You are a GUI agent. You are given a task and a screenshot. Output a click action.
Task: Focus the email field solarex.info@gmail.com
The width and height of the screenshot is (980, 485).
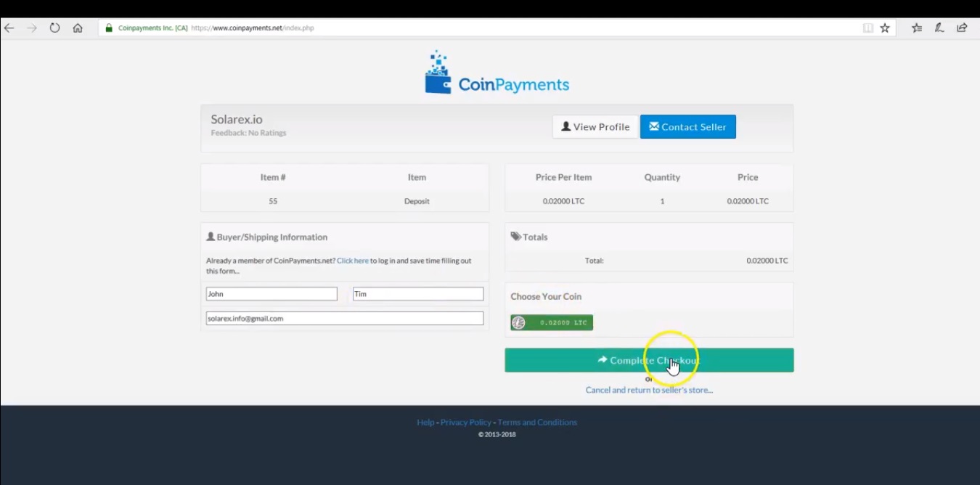pyautogui.click(x=345, y=318)
